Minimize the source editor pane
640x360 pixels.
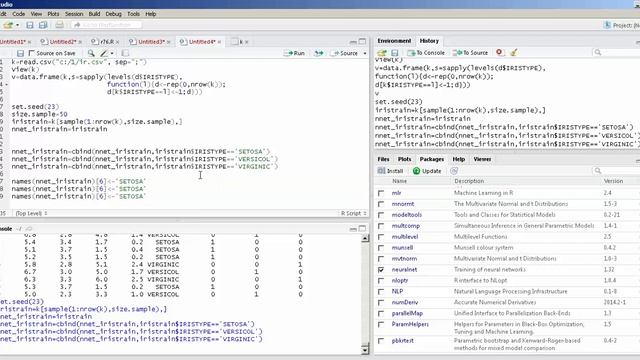(353, 42)
